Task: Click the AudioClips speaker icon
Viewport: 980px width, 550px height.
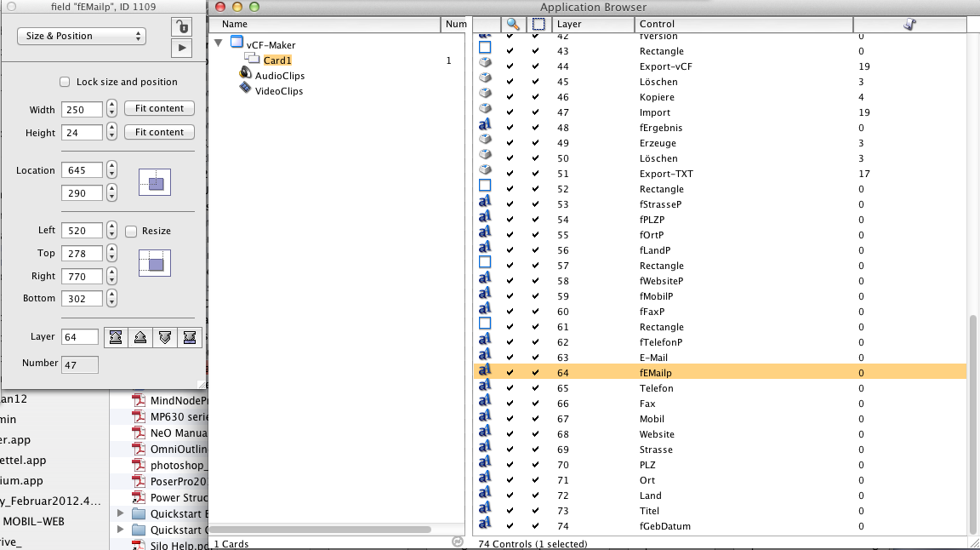Action: click(x=246, y=76)
